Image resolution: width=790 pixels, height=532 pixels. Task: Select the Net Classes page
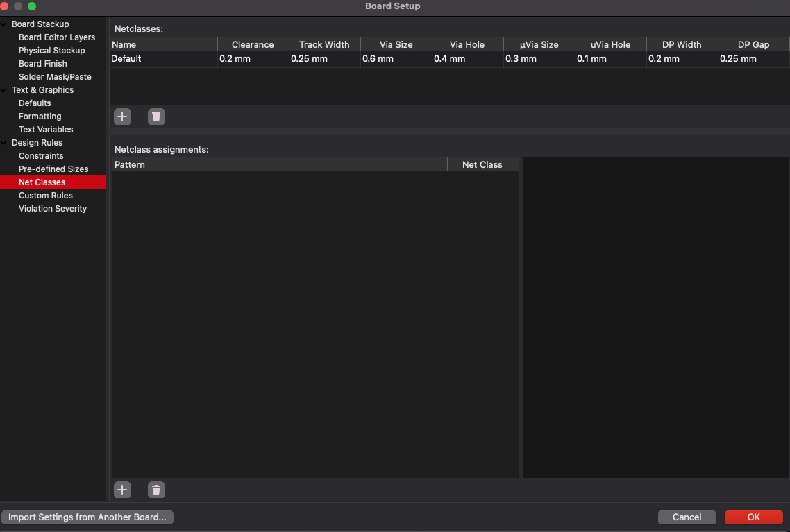(52, 182)
